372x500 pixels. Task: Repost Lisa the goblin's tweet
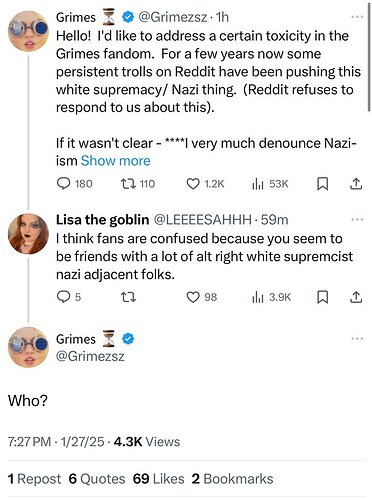[128, 297]
